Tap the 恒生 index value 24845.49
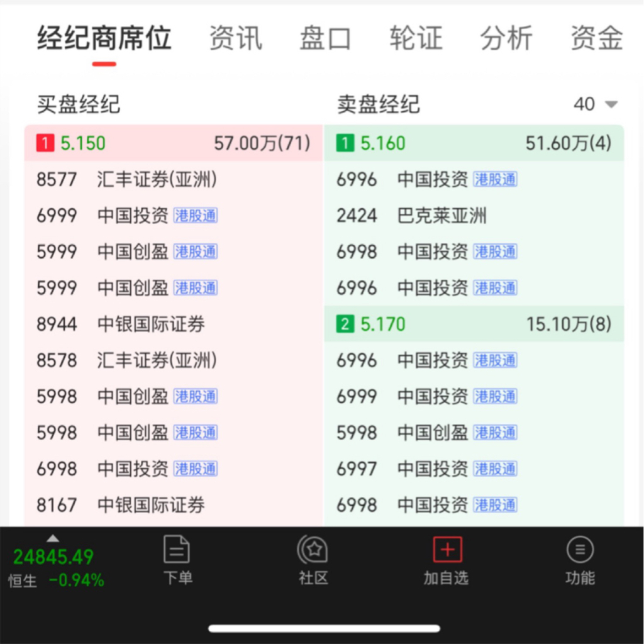Viewport: 644px width, 644px height. tap(53, 557)
